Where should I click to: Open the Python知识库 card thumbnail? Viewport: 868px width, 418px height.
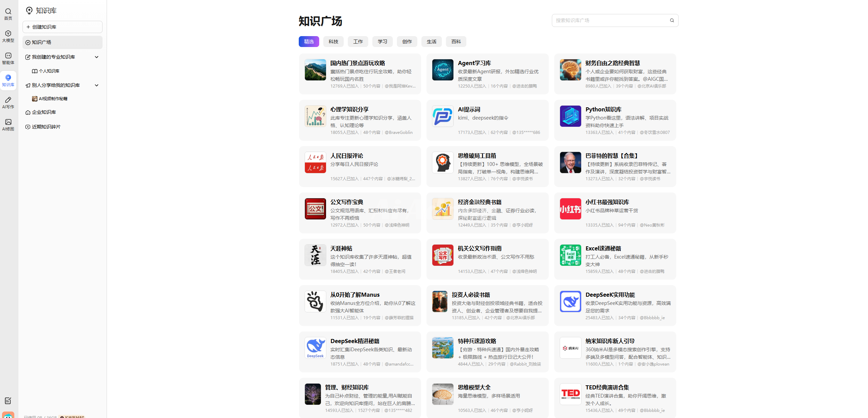(570, 116)
